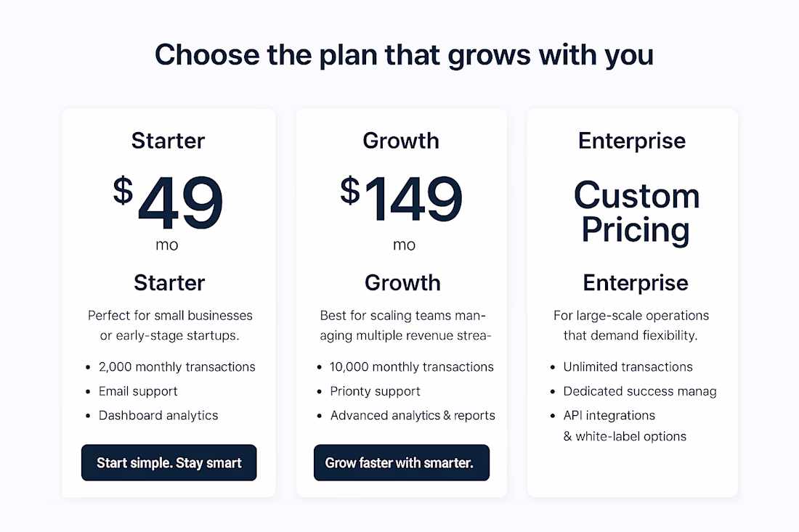
Task: Click the "Start simple. Stay smart" button
Action: (169, 462)
